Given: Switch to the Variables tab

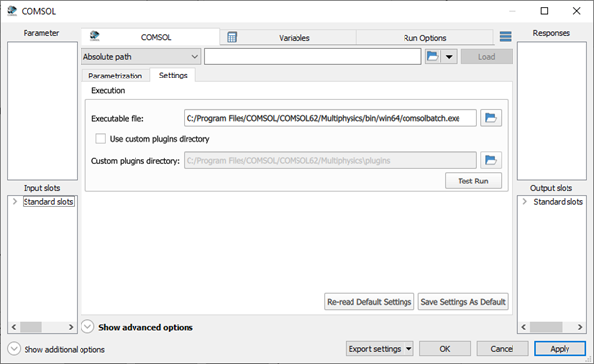Looking at the screenshot, I should pyautogui.click(x=289, y=38).
